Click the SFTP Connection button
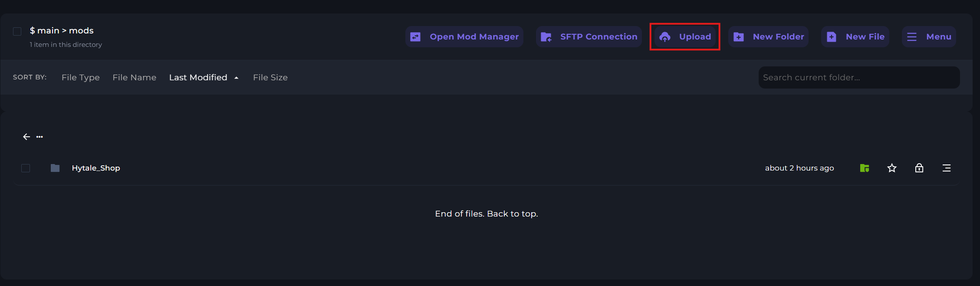The image size is (980, 286). (589, 37)
